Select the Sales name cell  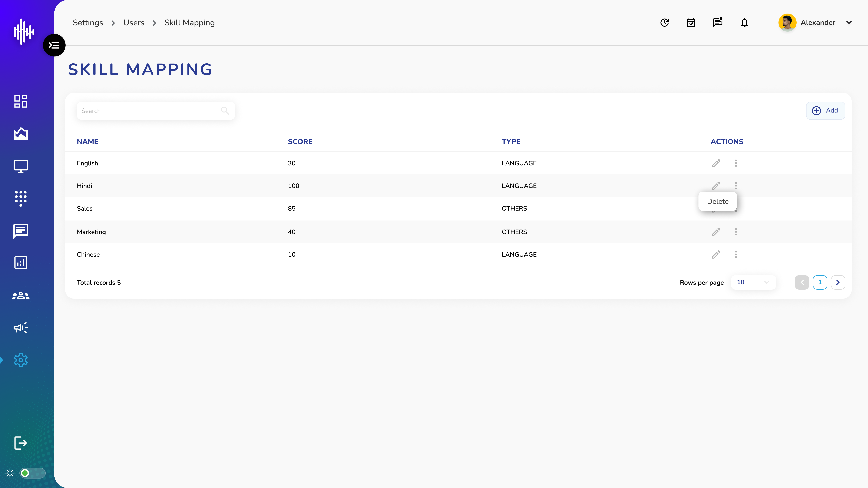click(x=85, y=208)
